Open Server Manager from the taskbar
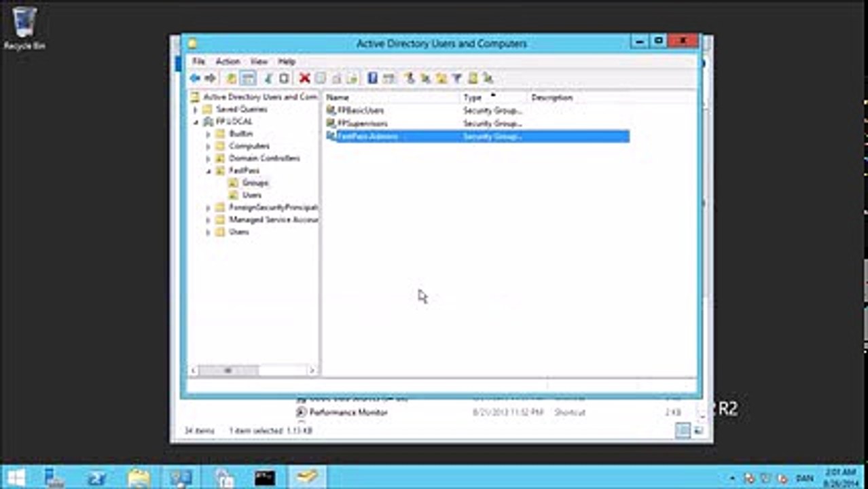The height and width of the screenshot is (489, 868). [54, 477]
